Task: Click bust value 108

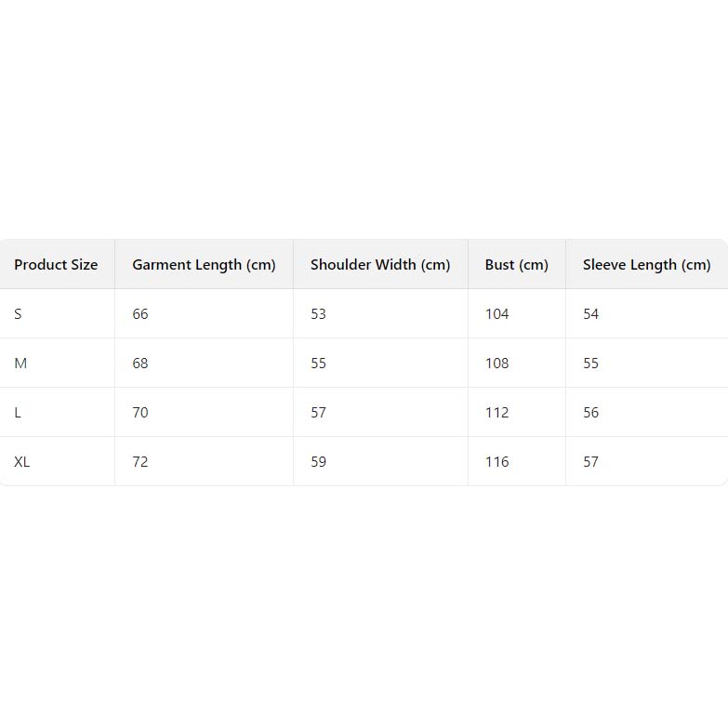Action: [497, 364]
